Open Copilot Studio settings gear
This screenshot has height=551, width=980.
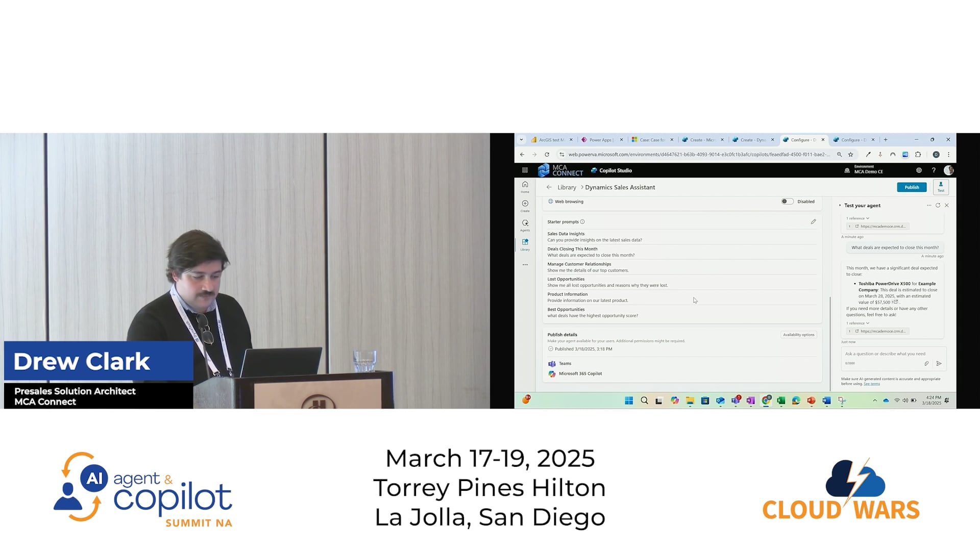[919, 170]
